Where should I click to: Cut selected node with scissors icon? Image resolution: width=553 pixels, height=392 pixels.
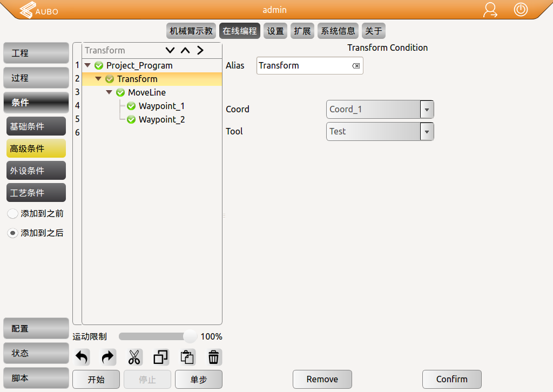134,357
